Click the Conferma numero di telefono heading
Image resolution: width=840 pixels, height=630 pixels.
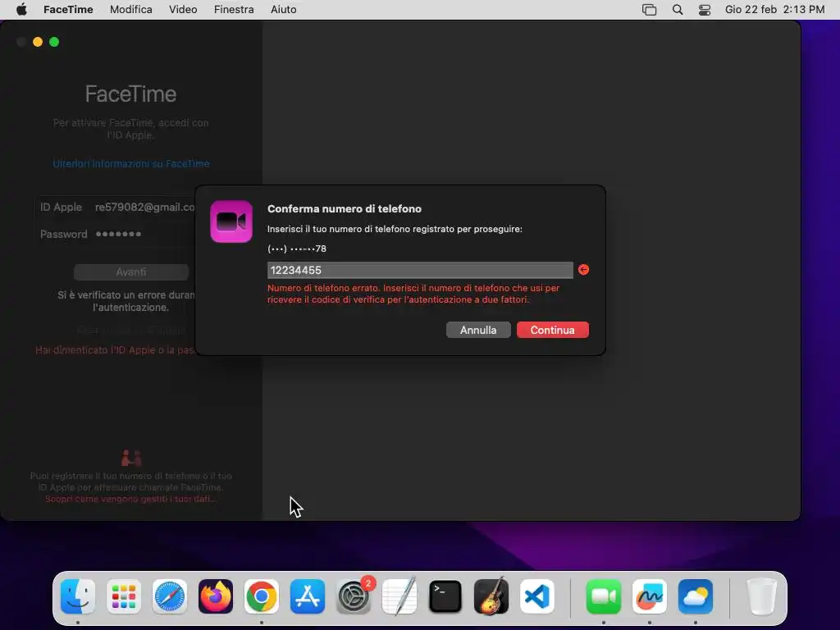345,209
